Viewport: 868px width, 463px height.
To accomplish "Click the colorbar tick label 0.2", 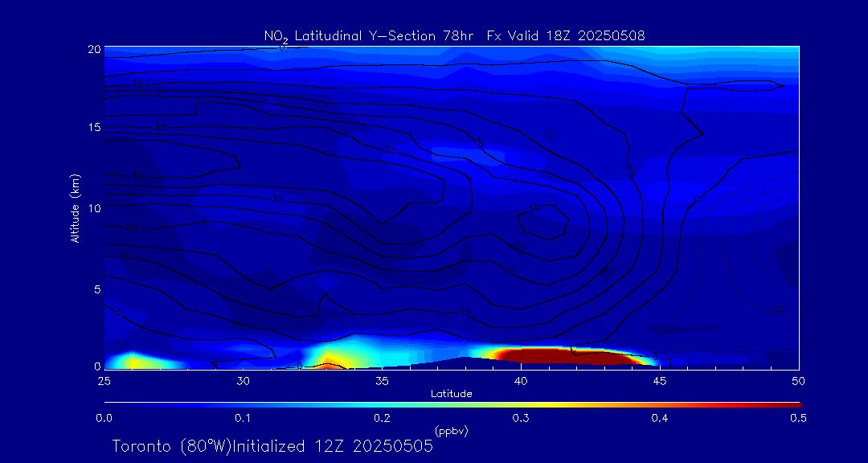I will [382, 418].
